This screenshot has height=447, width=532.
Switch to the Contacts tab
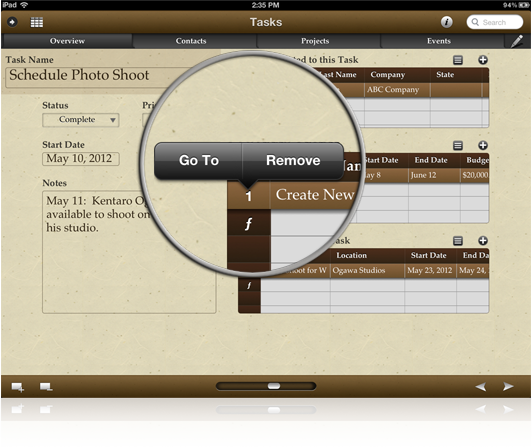pyautogui.click(x=191, y=41)
